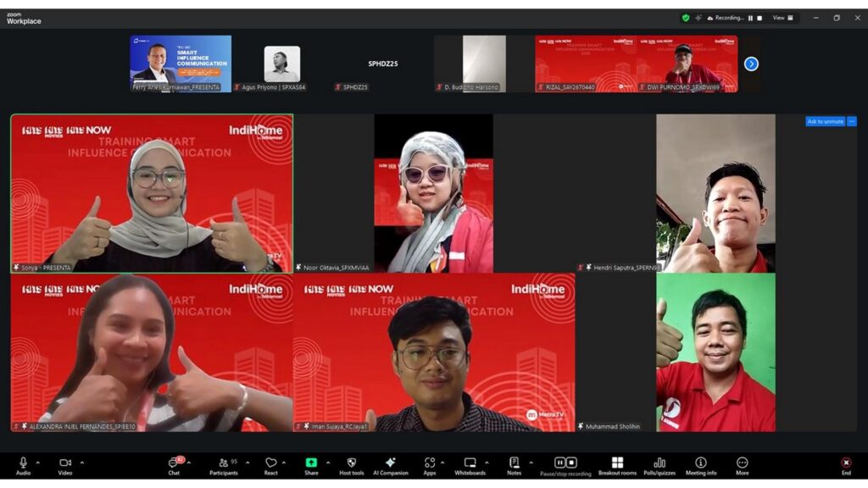Open the three-dot menu beside Ask to unmute
Viewport: 868px width, 488px height.
[x=851, y=121]
